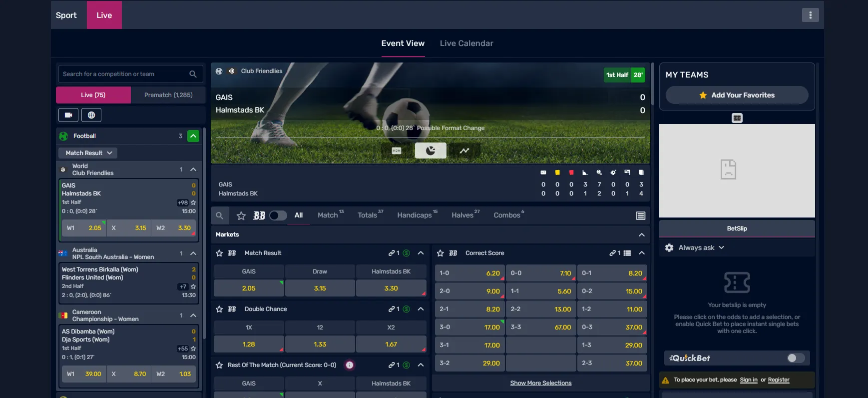Select W2 odds 1.03 for Dja Sports
The image size is (868, 398).
[173, 374]
